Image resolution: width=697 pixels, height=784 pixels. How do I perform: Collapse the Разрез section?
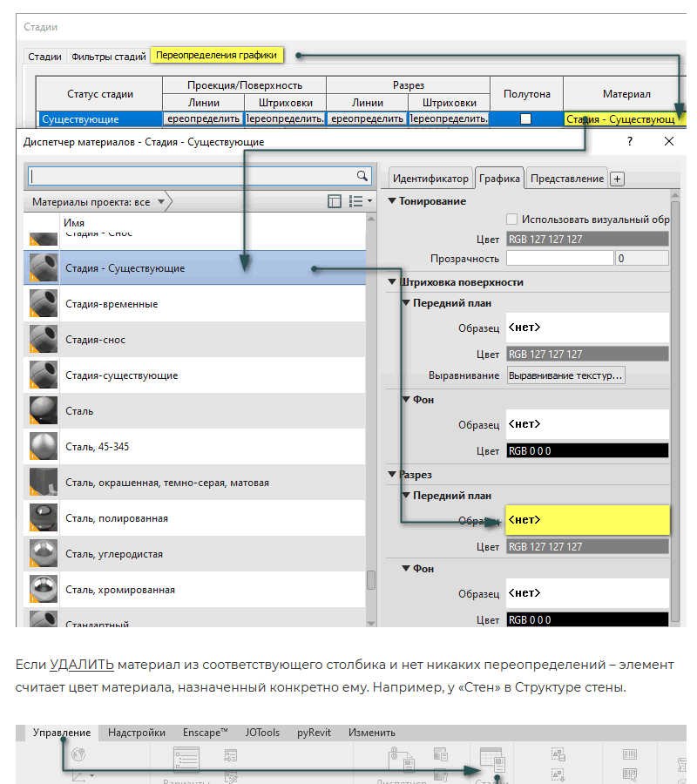tap(393, 475)
